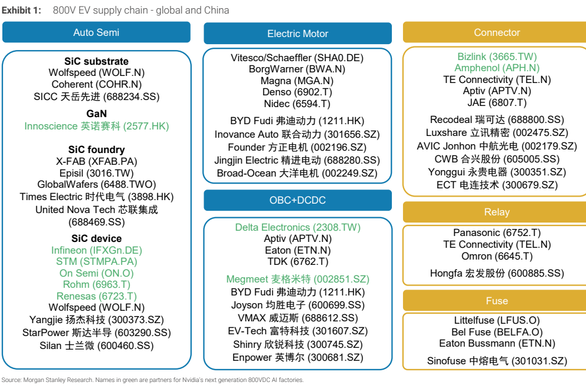The image size is (586, 392).
Task: Click Infineon (IFXGn.DE) entry
Action: [x=96, y=250]
